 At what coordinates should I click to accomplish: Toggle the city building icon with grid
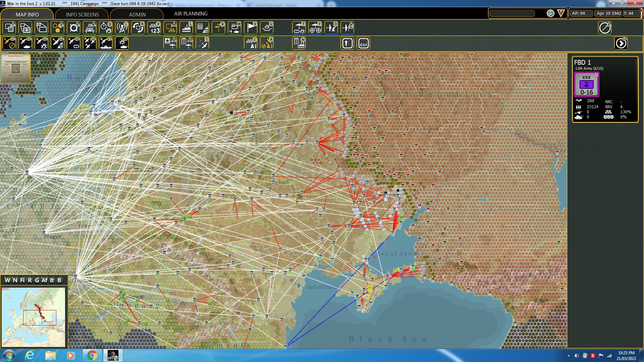[x=202, y=28]
